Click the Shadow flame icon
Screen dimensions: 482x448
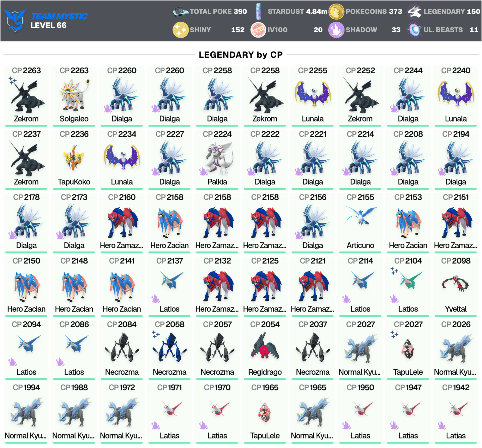[x=336, y=30]
